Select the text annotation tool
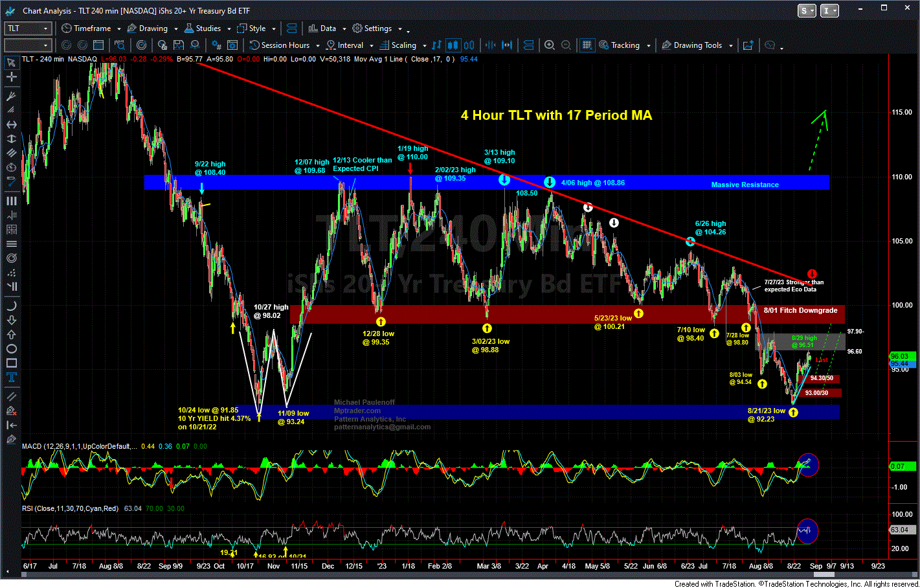Viewport: 920px width, 588px height. pos(11,378)
